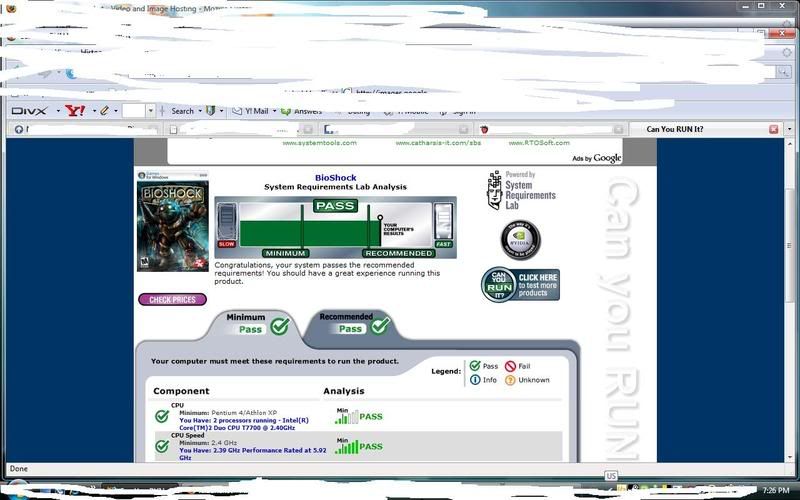Click the Pass legend check icon
This screenshot has height=500, width=800.
click(x=475, y=365)
